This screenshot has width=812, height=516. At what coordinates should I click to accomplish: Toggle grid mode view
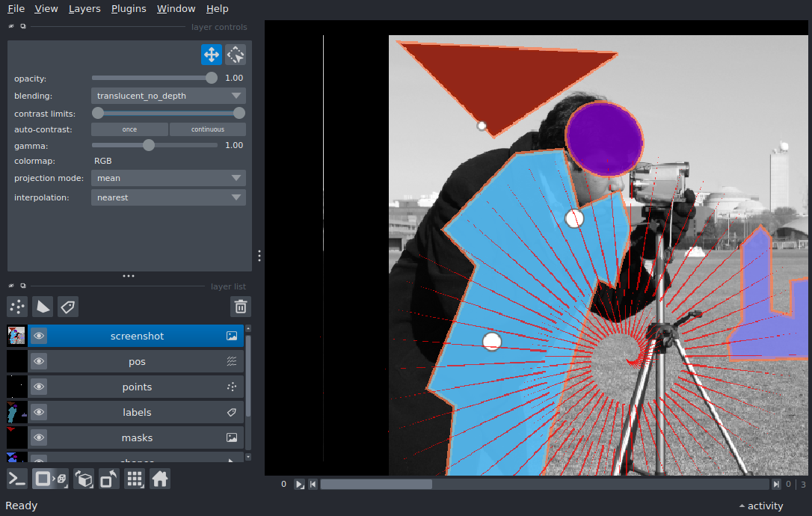pos(135,479)
